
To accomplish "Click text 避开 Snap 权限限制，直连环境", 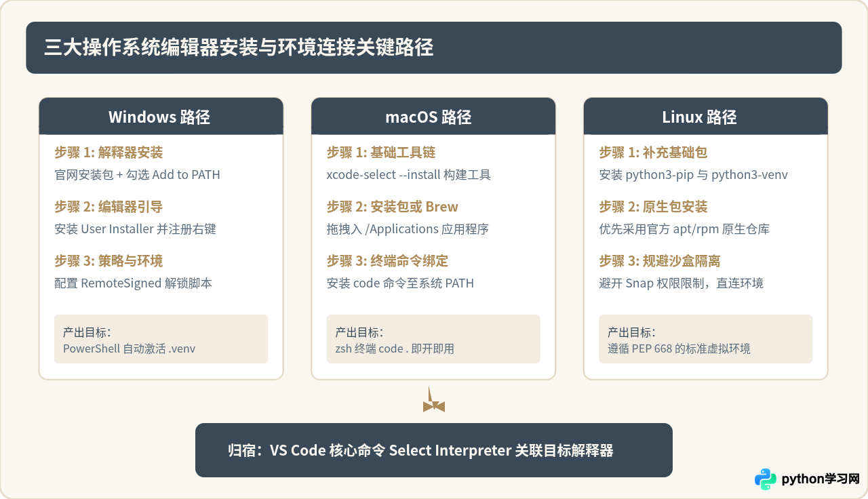I will (x=682, y=283).
